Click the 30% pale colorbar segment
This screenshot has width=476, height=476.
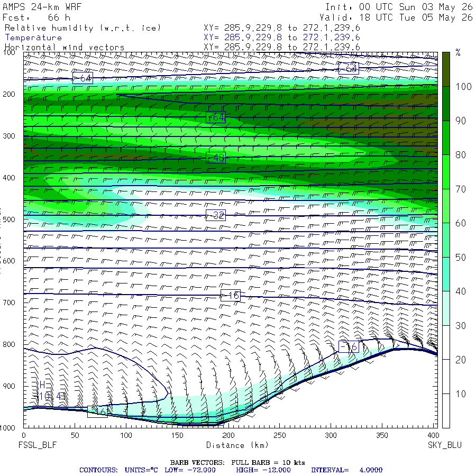pos(446,308)
